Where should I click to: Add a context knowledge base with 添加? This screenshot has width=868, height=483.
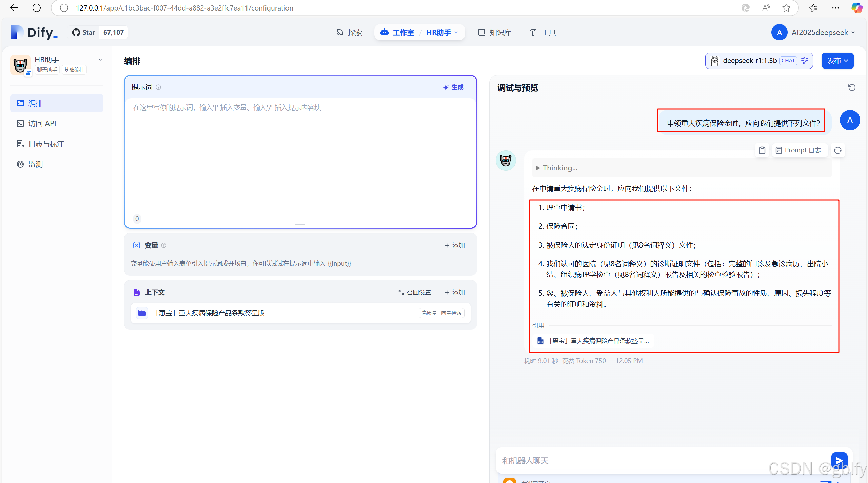coord(454,292)
